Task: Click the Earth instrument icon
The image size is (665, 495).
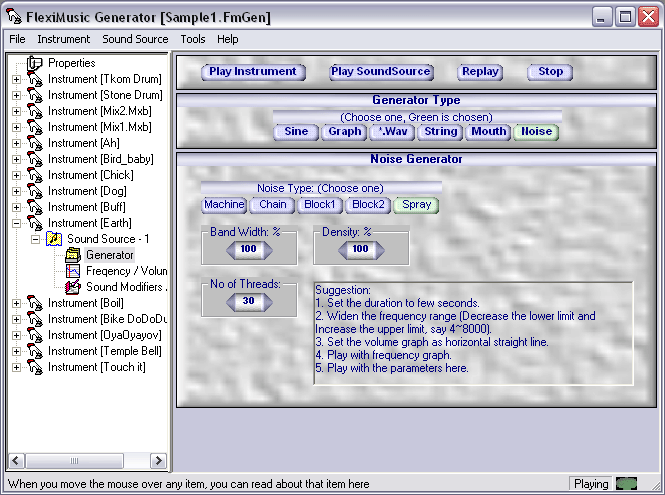Action: click(35, 223)
